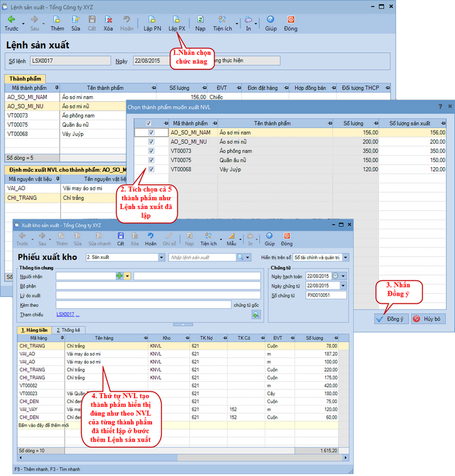Go to previous record with Trước in Lệnh sản xuất
455x476 pixels.
click(x=11, y=23)
